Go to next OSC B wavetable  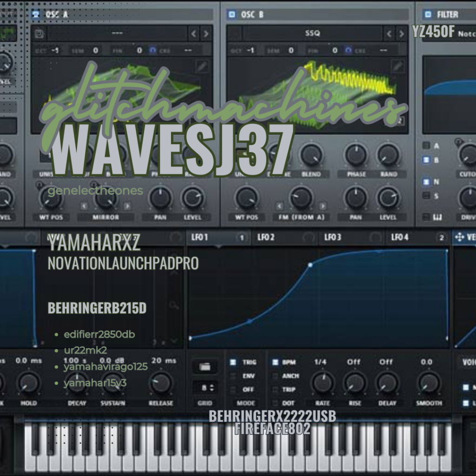401,33
